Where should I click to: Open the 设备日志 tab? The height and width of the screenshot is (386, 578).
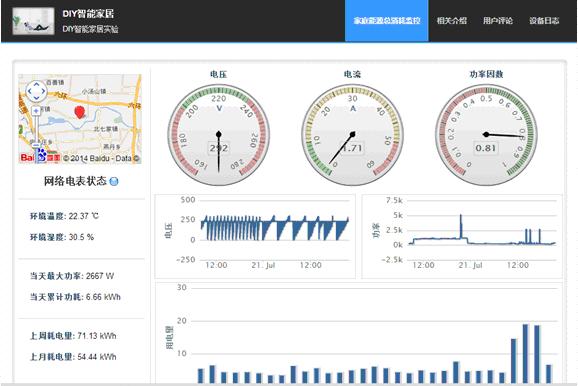(x=544, y=21)
